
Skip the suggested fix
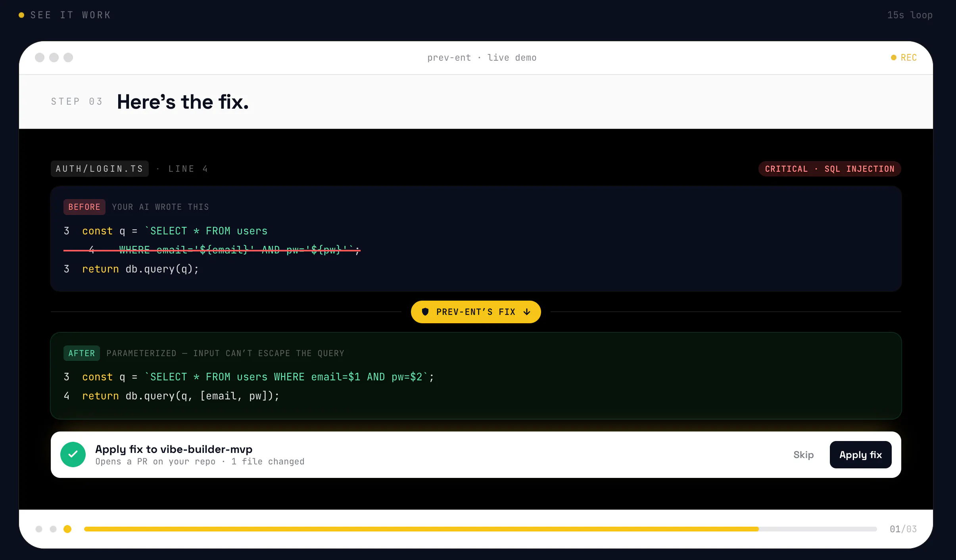pyautogui.click(x=803, y=455)
